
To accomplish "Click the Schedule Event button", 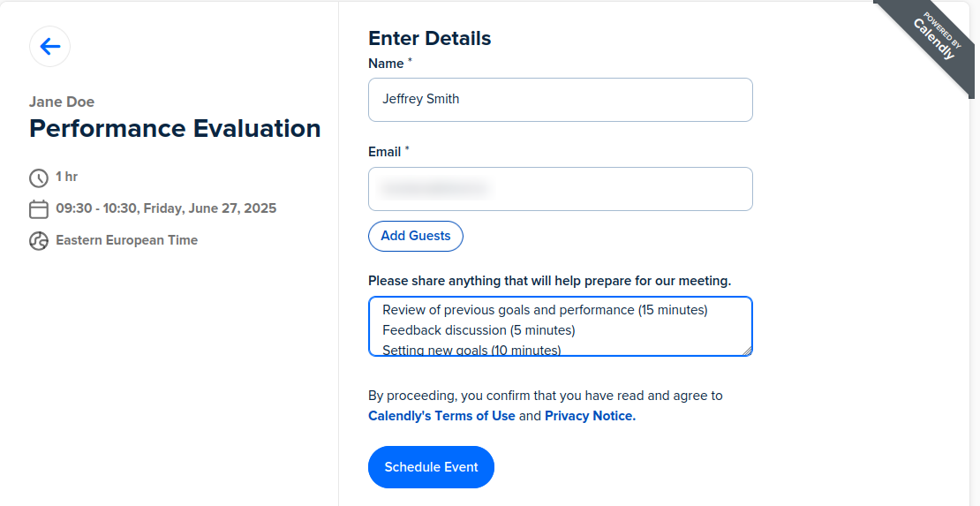I will (431, 467).
